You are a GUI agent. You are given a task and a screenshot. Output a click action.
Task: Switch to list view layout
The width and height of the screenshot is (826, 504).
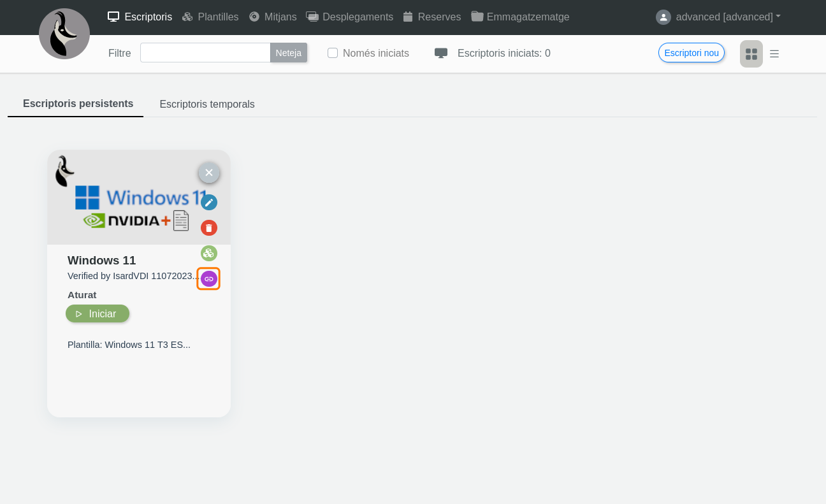pyautogui.click(x=774, y=54)
